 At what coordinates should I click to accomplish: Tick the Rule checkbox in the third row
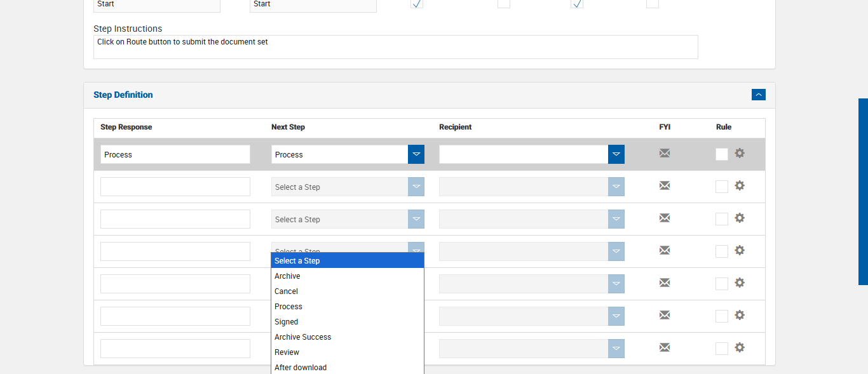(722, 219)
